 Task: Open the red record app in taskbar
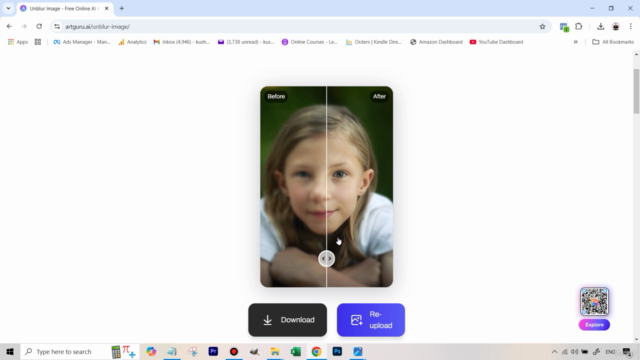(234, 351)
